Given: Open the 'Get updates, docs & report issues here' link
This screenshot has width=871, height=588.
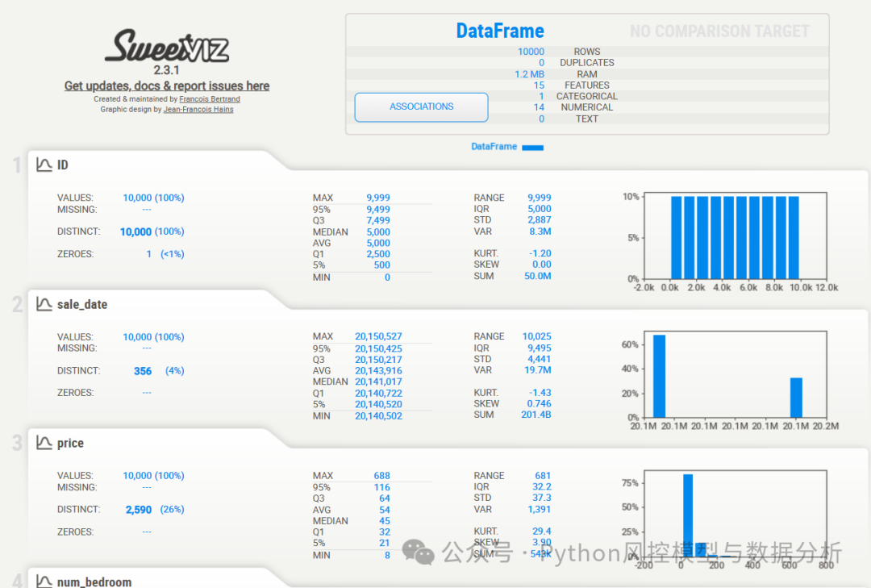Looking at the screenshot, I should [166, 85].
